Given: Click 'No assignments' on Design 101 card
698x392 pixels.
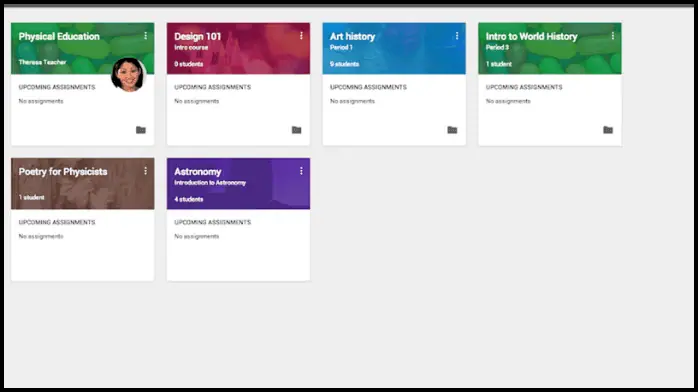Looking at the screenshot, I should [197, 101].
